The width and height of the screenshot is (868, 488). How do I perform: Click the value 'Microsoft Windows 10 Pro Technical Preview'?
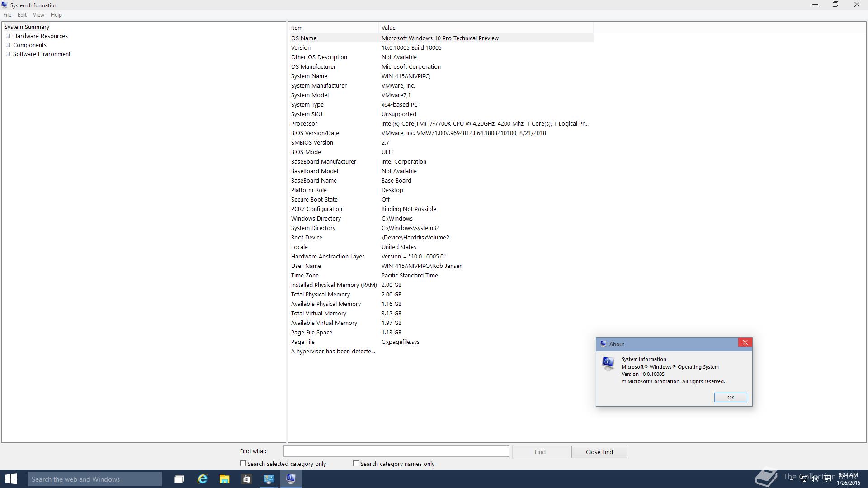[440, 38]
